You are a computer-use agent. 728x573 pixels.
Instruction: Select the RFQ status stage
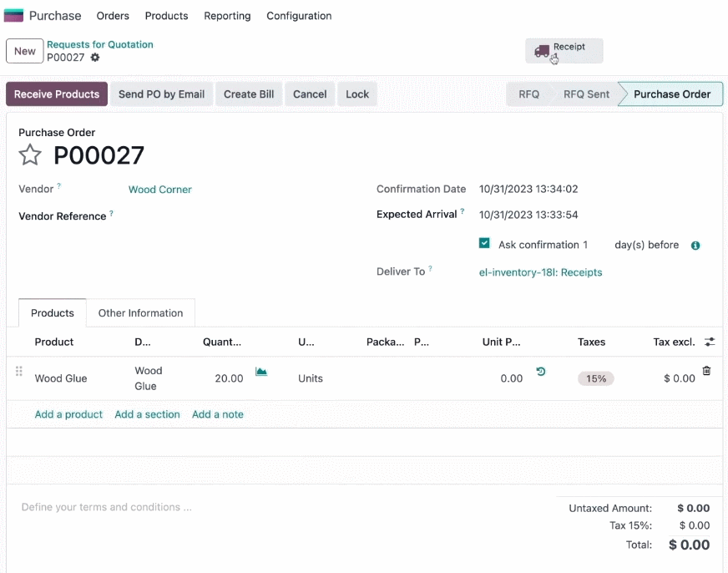[x=528, y=94]
